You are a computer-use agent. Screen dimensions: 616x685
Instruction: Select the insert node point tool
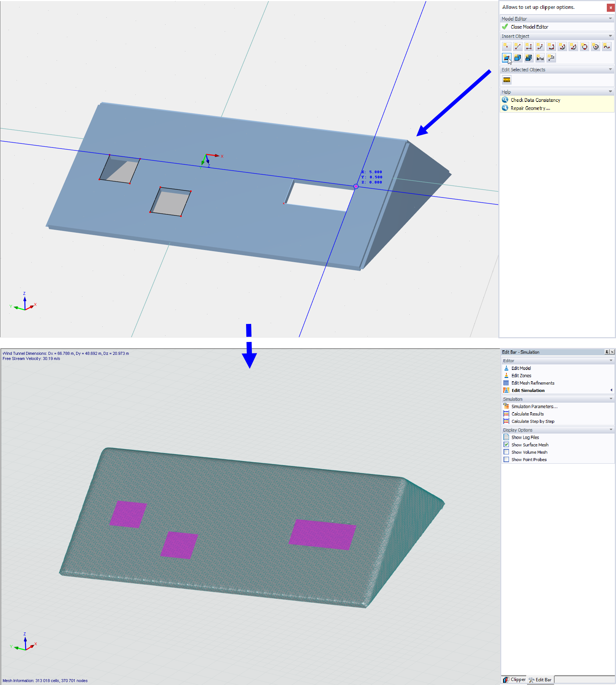506,46
